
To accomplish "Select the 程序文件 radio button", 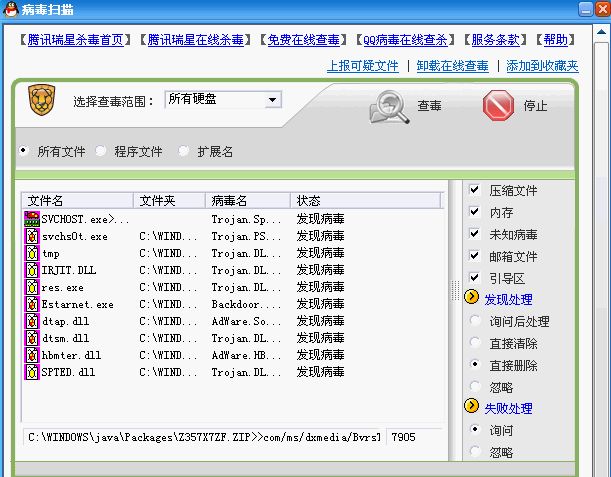I will [x=102, y=152].
